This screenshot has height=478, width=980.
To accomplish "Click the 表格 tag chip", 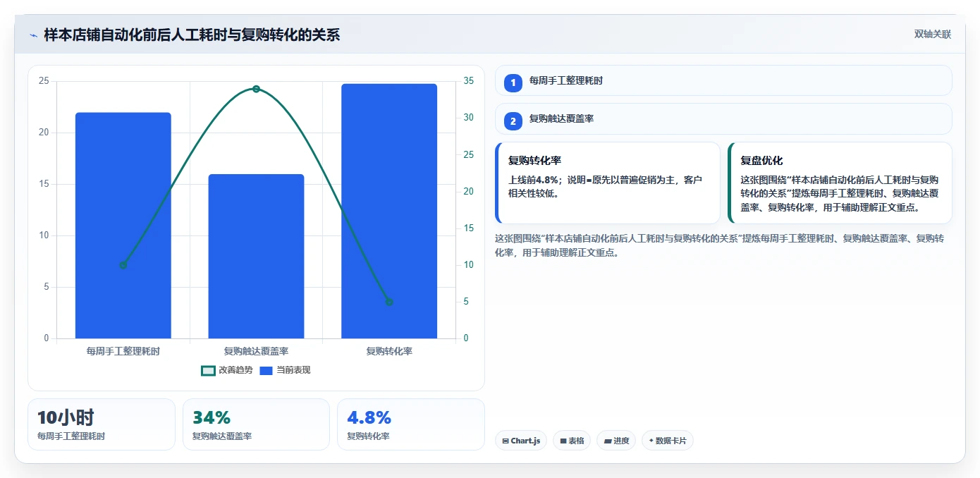I will pos(572,441).
